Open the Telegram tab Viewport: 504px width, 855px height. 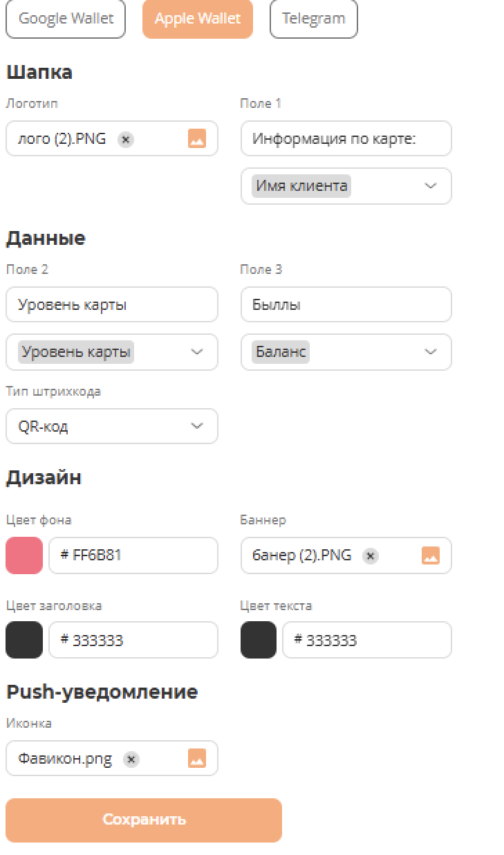point(313,19)
